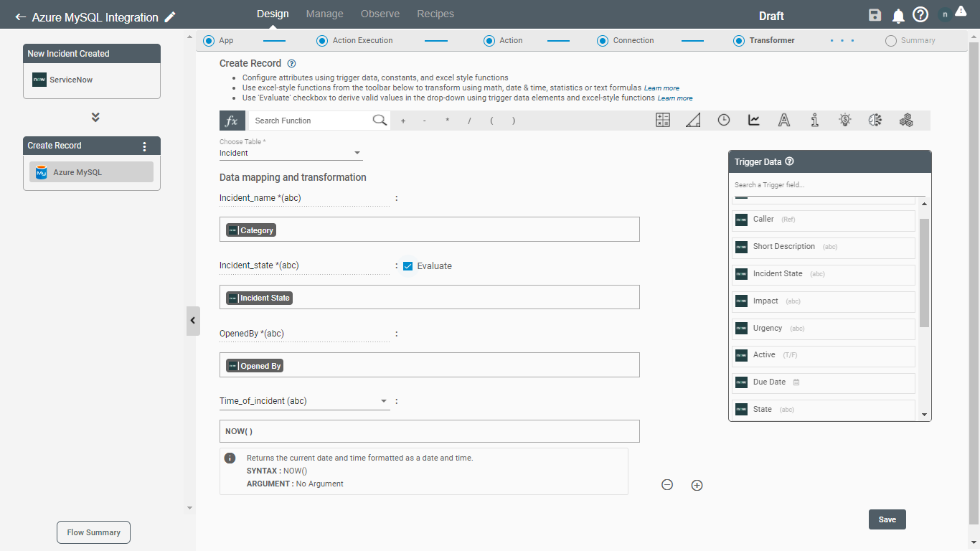980x551 pixels.
Task: Click the Incident_name mapping field
Action: pyautogui.click(x=429, y=230)
